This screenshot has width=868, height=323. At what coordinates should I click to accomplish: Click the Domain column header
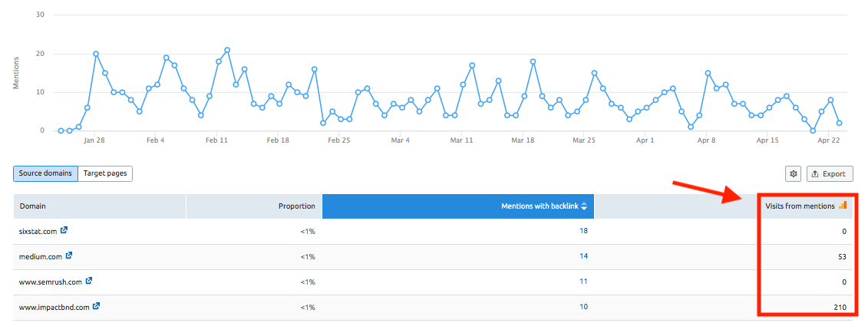pos(33,206)
